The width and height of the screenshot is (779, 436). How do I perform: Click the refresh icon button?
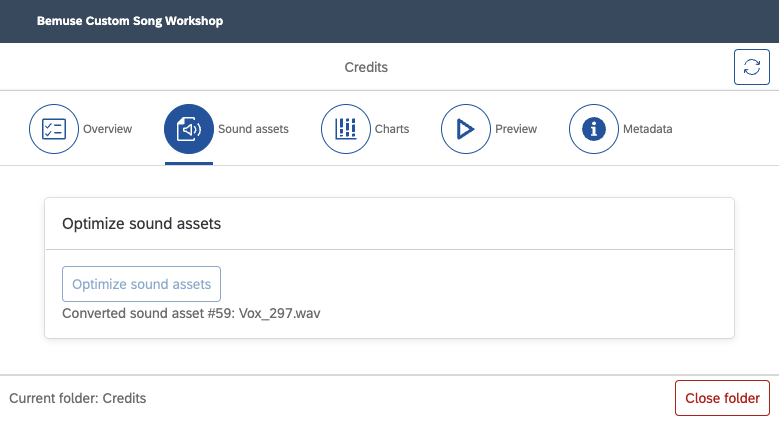pyautogui.click(x=751, y=68)
